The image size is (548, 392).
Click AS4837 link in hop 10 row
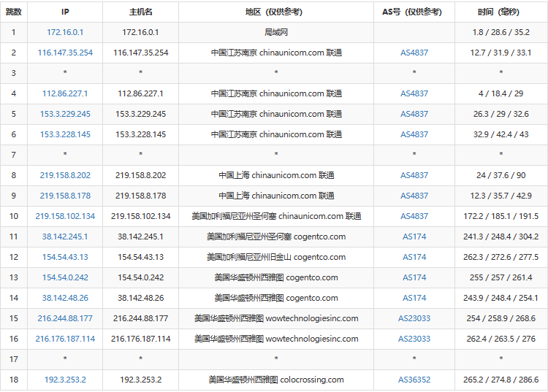coord(414,216)
